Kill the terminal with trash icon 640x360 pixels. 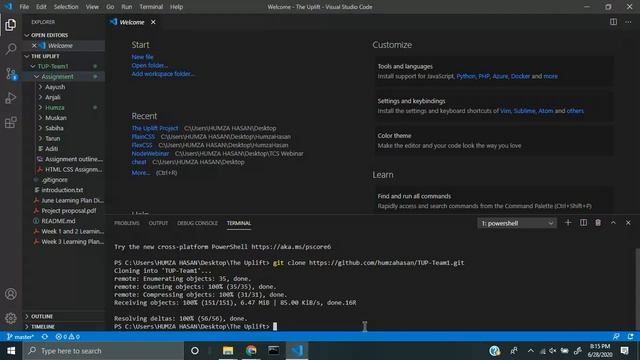tap(598, 223)
